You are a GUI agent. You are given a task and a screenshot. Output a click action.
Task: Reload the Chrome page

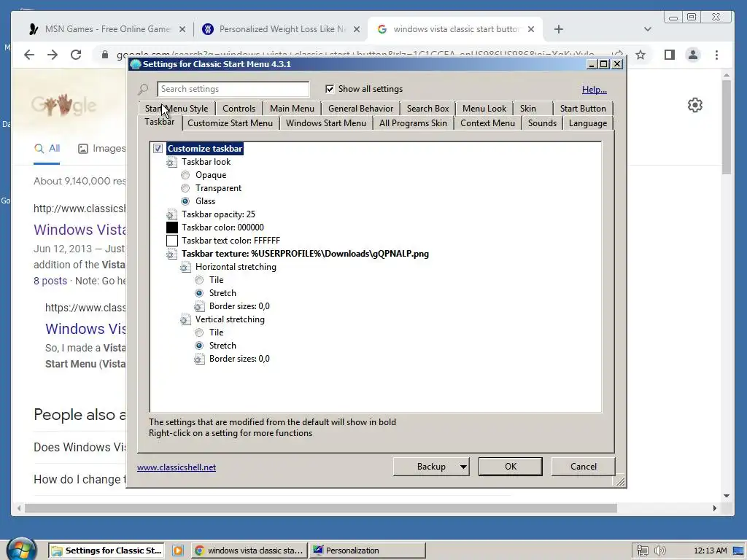point(76,55)
